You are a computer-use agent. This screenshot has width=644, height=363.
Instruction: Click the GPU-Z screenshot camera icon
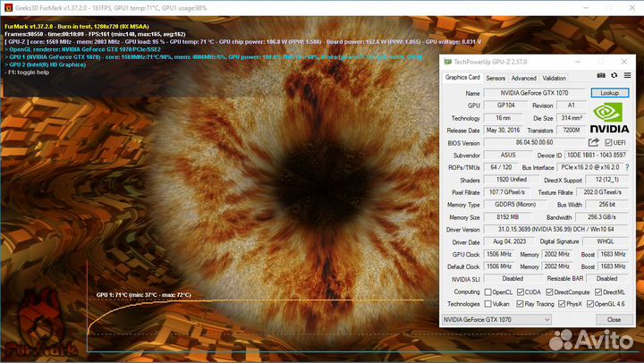pyautogui.click(x=601, y=76)
